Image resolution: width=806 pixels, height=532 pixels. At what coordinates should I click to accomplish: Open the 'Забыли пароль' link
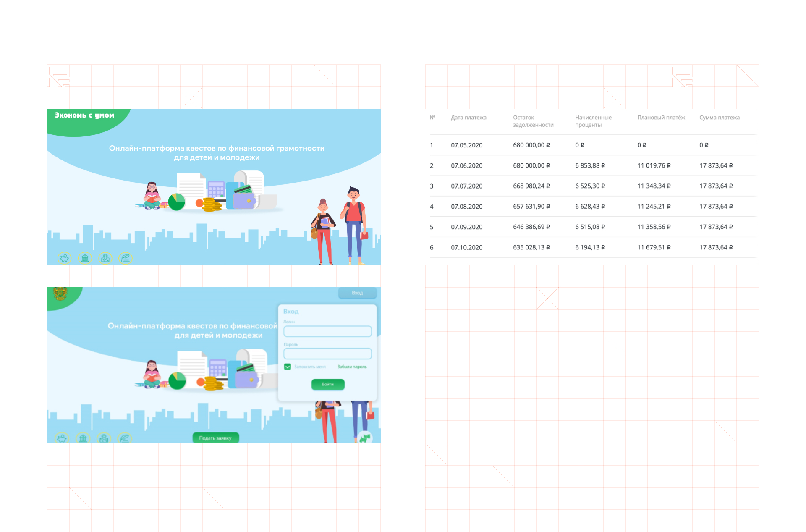(352, 367)
